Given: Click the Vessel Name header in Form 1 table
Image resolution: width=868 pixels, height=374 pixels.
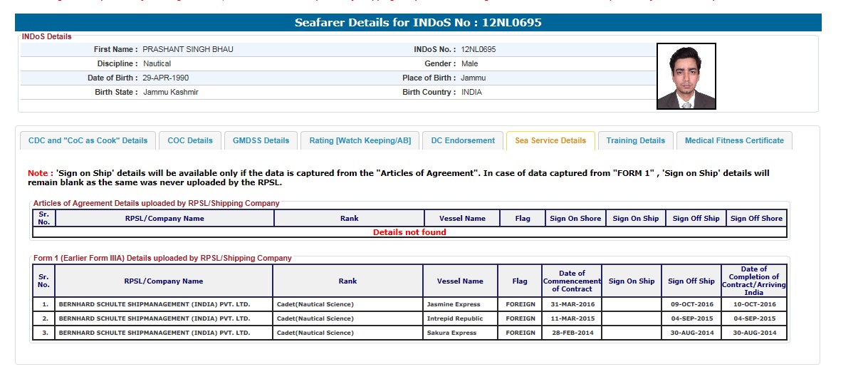Looking at the screenshot, I should 460,281.
